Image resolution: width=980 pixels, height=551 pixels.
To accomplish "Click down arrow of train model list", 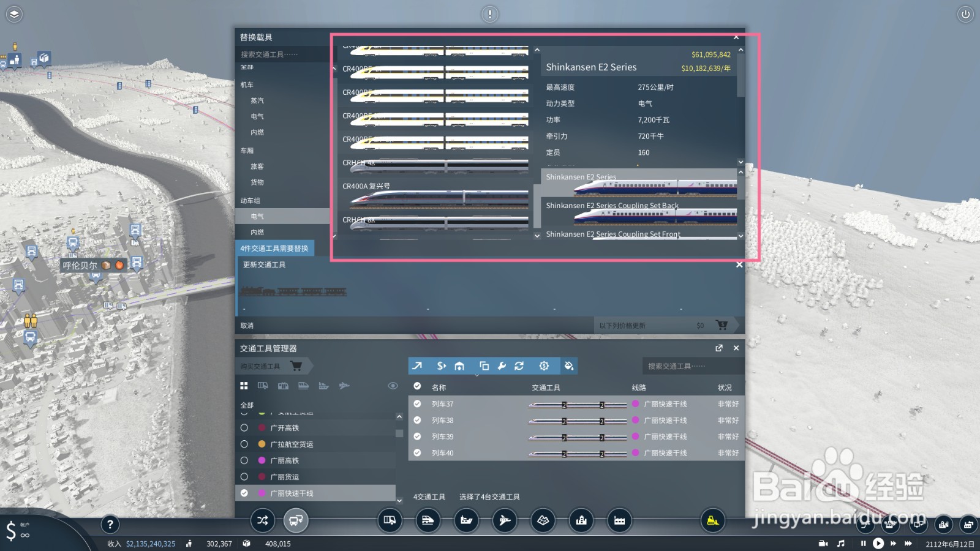I will 537,236.
